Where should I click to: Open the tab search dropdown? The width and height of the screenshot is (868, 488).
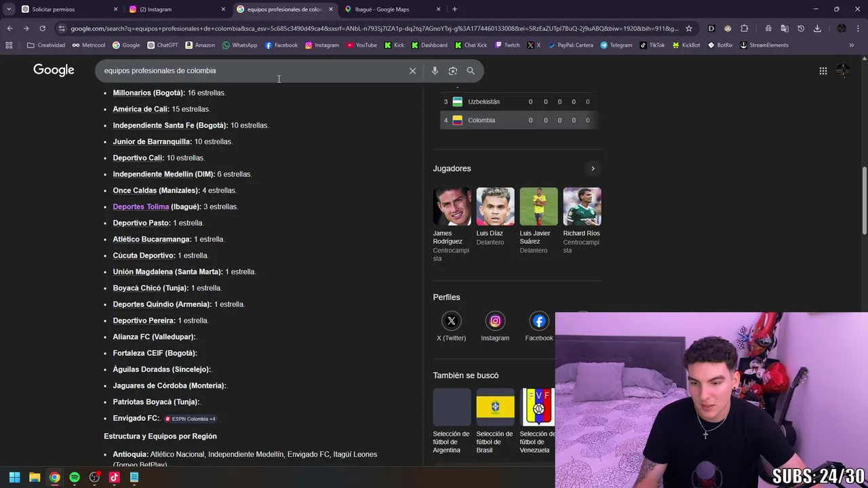(x=9, y=9)
